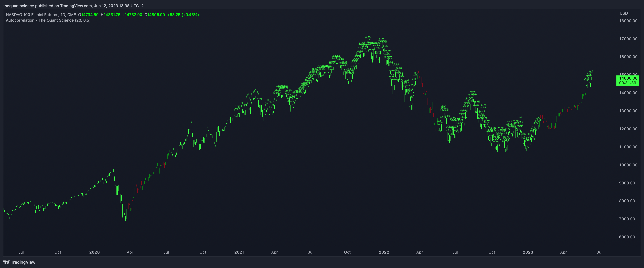Click the opening price value O14734.50

point(88,15)
